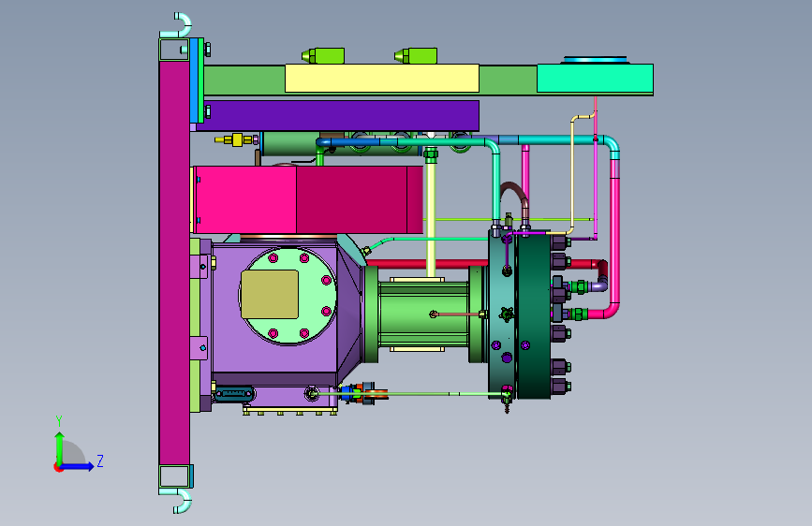Click the blue Z axis of the triad
This screenshot has height=526, width=812.
[x=77, y=466]
